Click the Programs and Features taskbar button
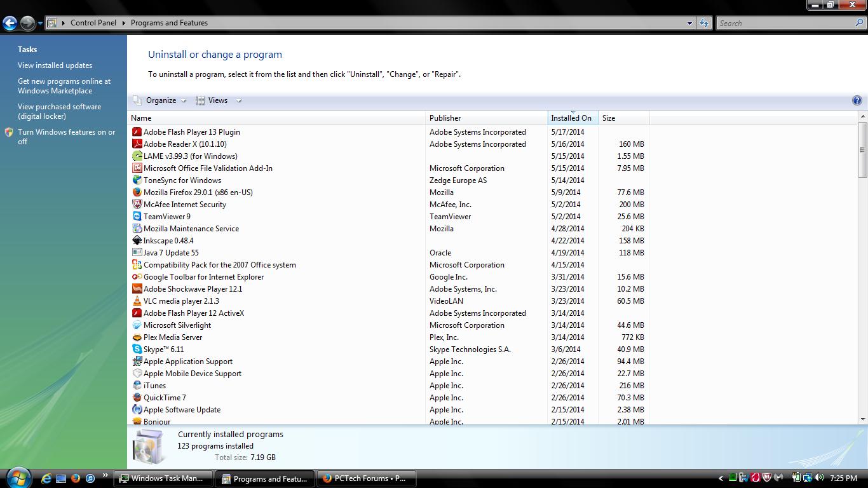The height and width of the screenshot is (488, 868). pos(264,478)
